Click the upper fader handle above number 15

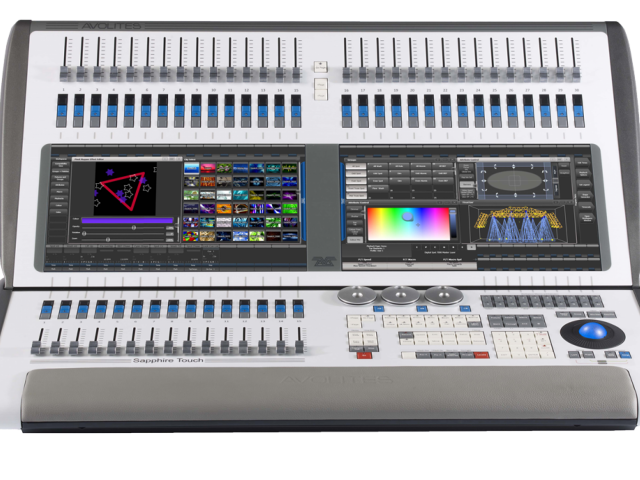(x=297, y=73)
